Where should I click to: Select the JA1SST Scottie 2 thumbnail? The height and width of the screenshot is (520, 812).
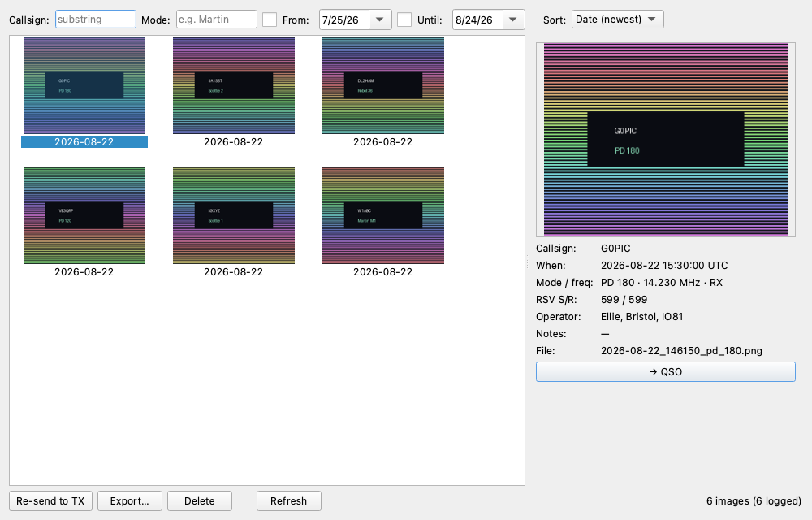pyautogui.click(x=234, y=85)
